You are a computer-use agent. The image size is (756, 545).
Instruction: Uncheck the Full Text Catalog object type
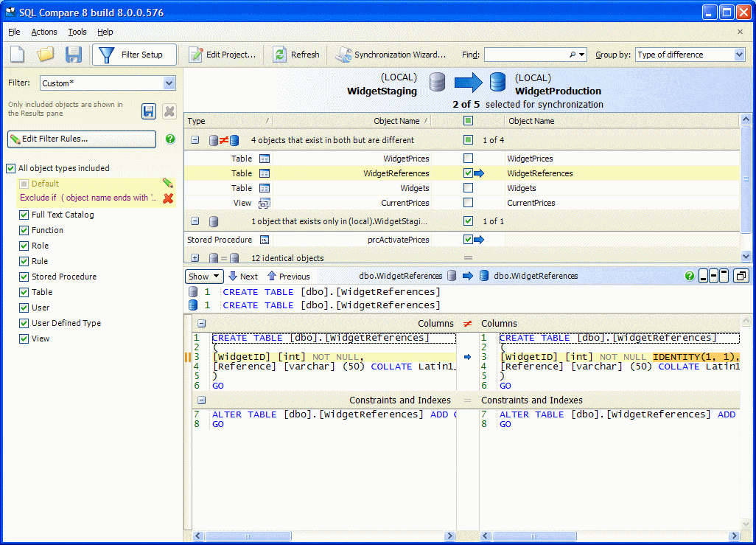coord(24,215)
